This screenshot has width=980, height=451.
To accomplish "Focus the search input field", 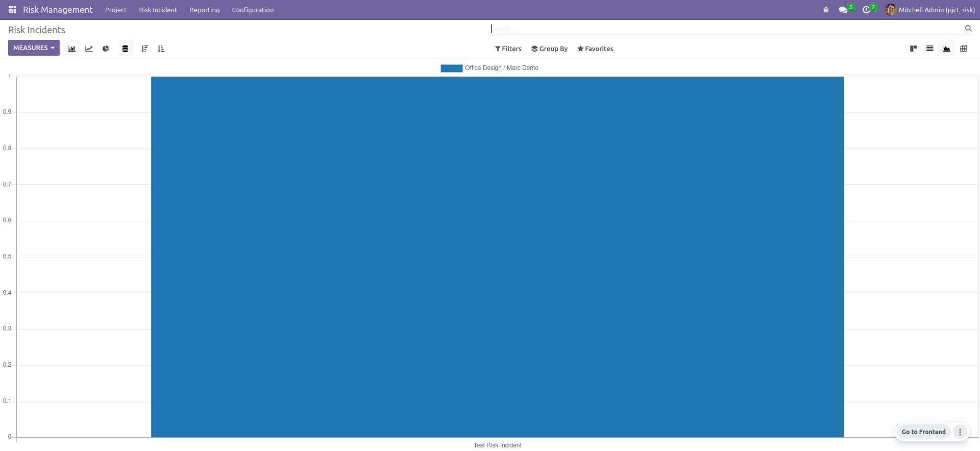I will click(726, 29).
